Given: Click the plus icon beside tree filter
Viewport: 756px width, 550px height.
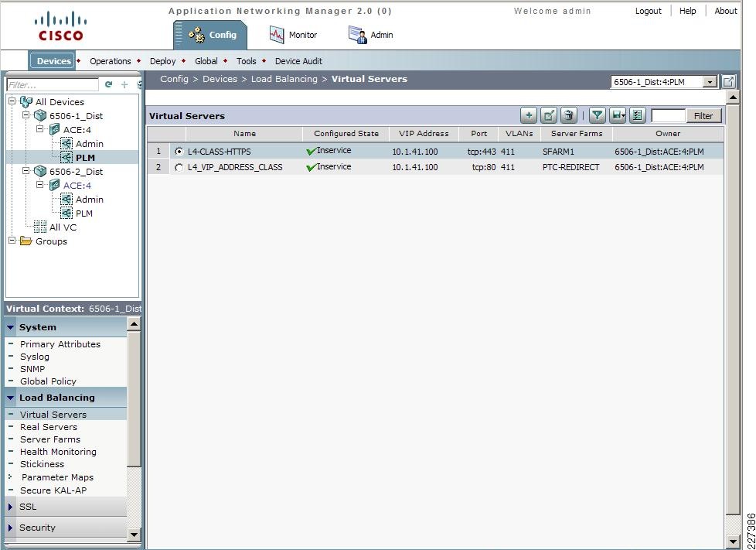Looking at the screenshot, I should click(x=124, y=84).
